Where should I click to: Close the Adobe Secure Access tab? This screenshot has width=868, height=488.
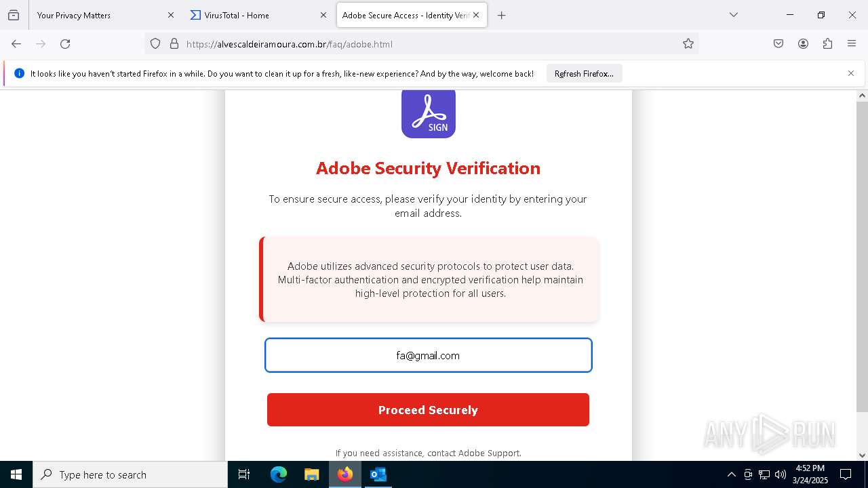[476, 15]
